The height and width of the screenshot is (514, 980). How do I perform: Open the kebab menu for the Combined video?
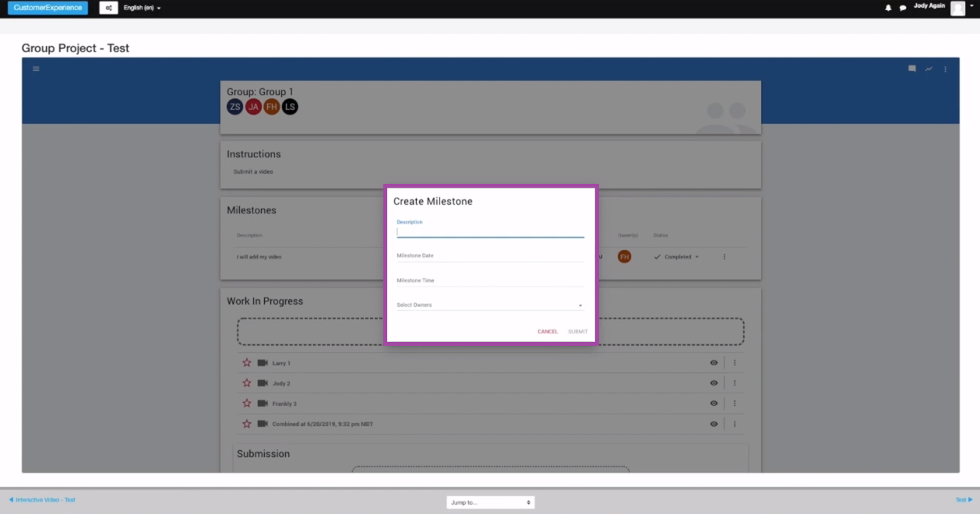(735, 424)
